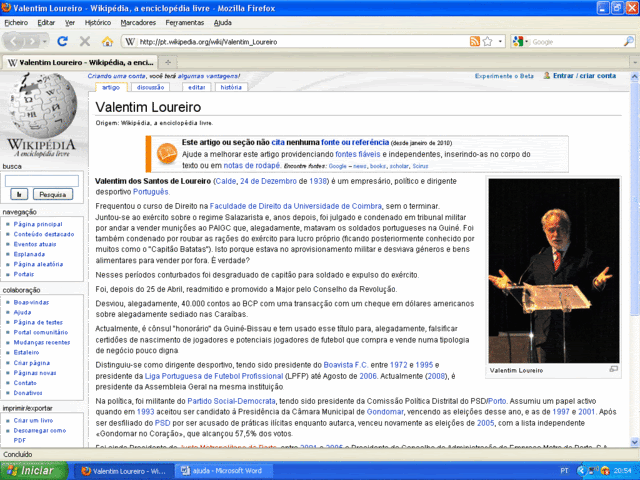
Task: Expand hidden tray icons arrow
Action: [x=580, y=471]
